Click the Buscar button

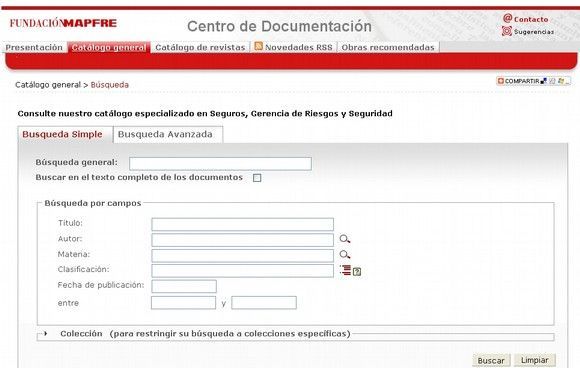click(x=491, y=360)
